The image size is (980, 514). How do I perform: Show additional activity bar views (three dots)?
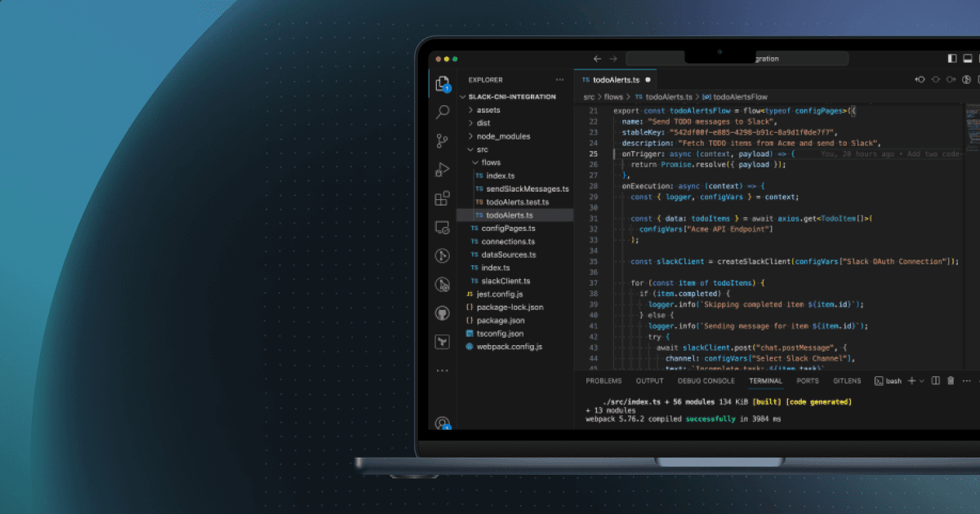pos(443,370)
